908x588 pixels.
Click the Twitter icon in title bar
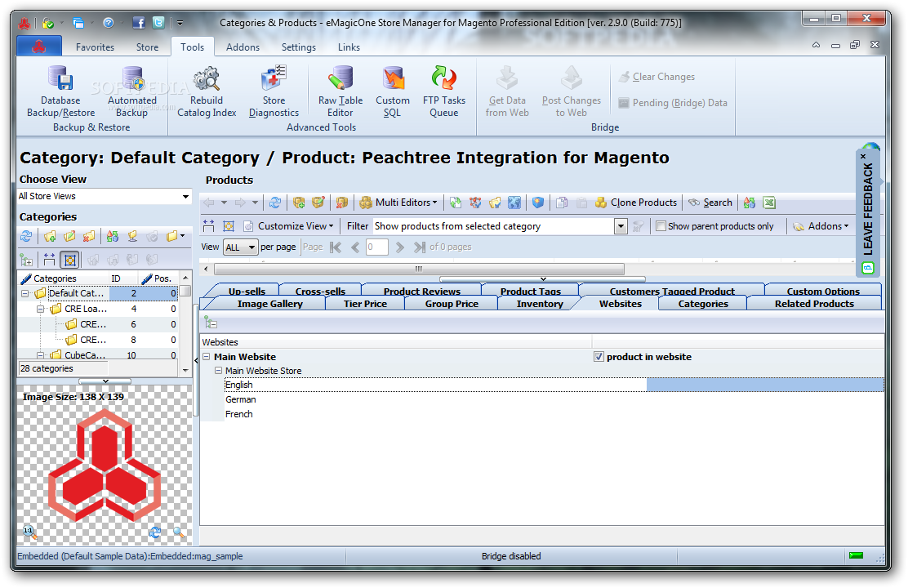(x=158, y=23)
